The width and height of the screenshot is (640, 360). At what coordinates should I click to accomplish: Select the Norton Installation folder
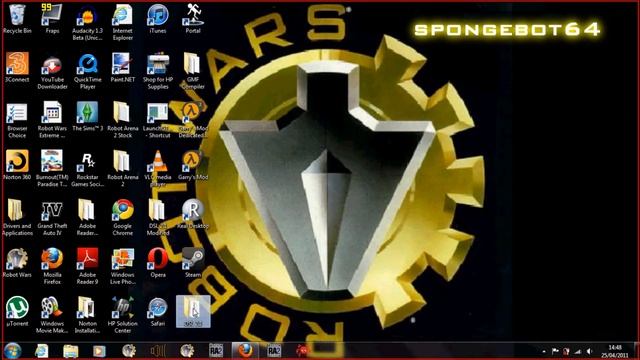click(x=87, y=315)
